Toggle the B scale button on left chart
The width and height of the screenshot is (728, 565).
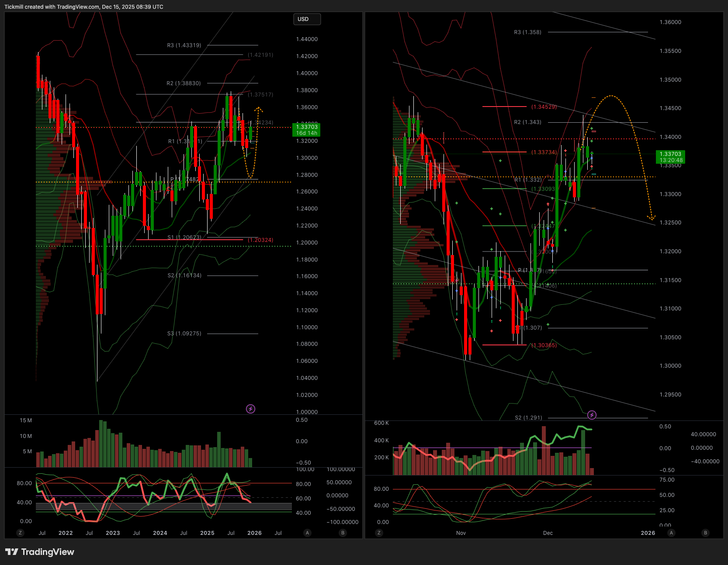click(343, 533)
